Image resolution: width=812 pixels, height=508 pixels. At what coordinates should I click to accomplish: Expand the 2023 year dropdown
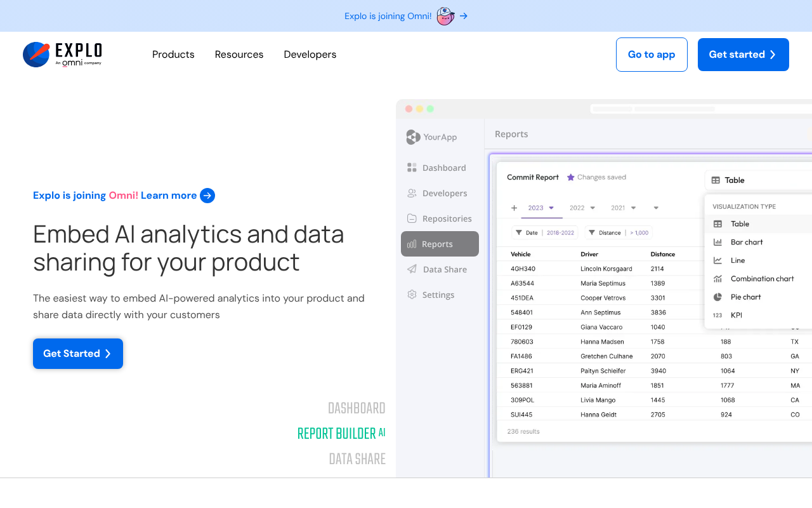[551, 208]
